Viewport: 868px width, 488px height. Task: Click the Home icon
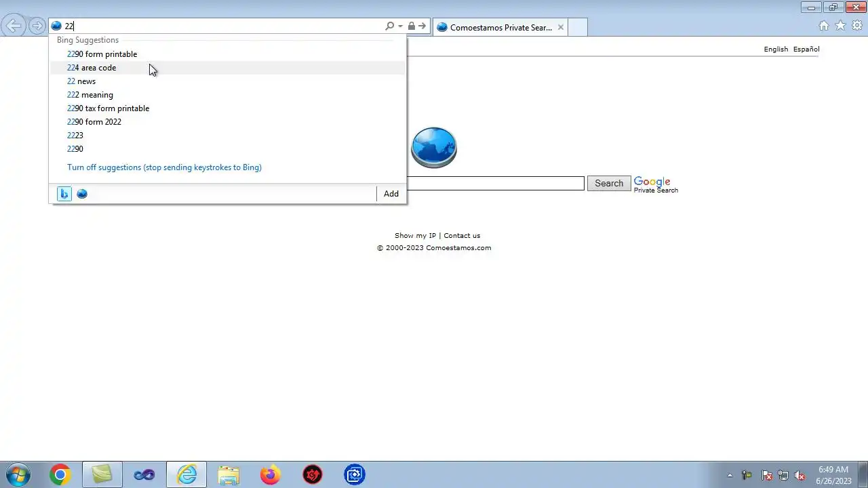click(x=823, y=26)
